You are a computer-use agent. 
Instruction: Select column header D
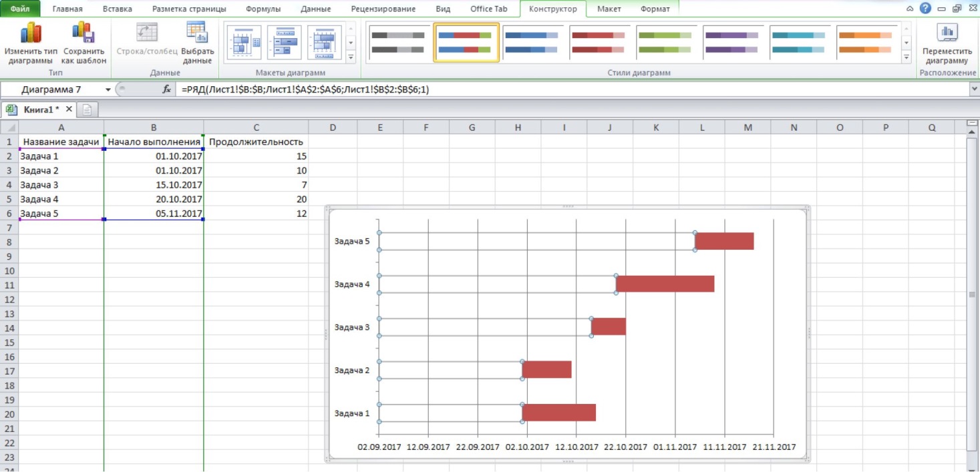pos(333,128)
